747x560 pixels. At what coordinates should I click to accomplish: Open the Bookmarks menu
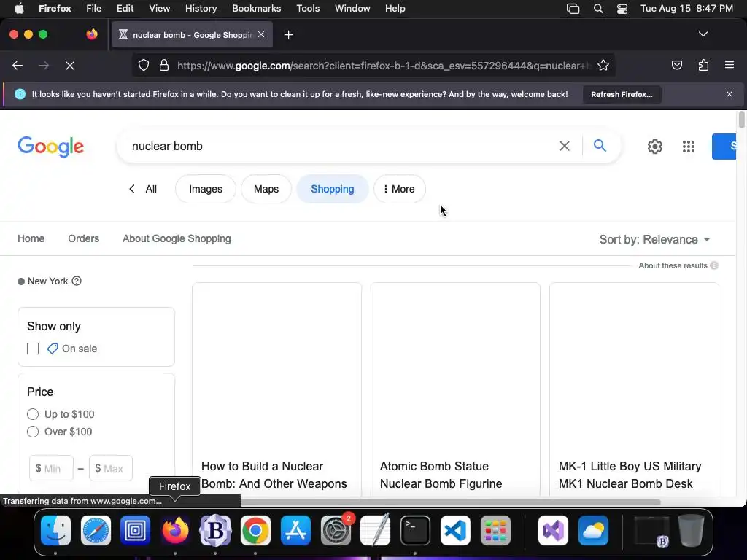[x=256, y=9]
